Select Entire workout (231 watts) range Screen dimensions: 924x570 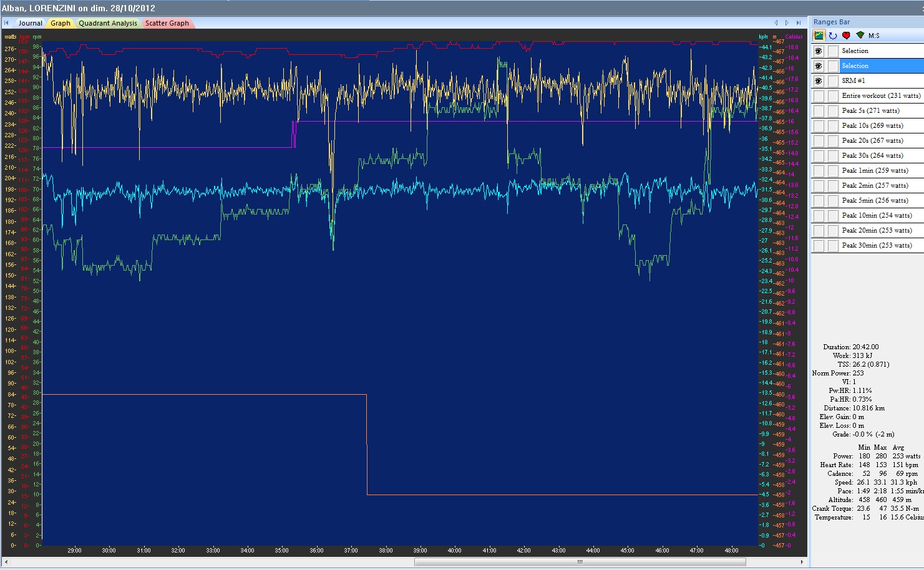881,96
